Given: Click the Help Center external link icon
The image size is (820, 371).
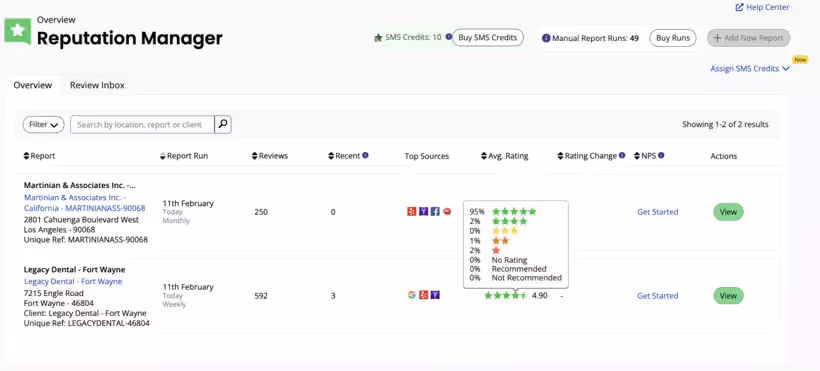Looking at the screenshot, I should coord(739,7).
